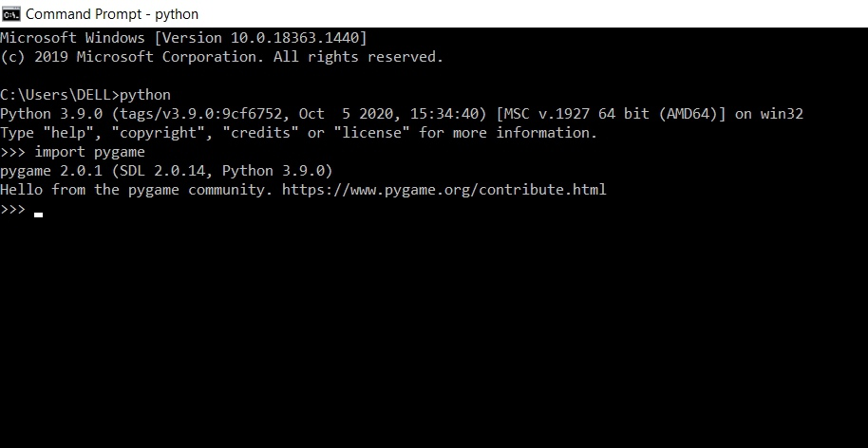
Task: Click the blinking cursor at the last prompt
Action: coord(39,215)
